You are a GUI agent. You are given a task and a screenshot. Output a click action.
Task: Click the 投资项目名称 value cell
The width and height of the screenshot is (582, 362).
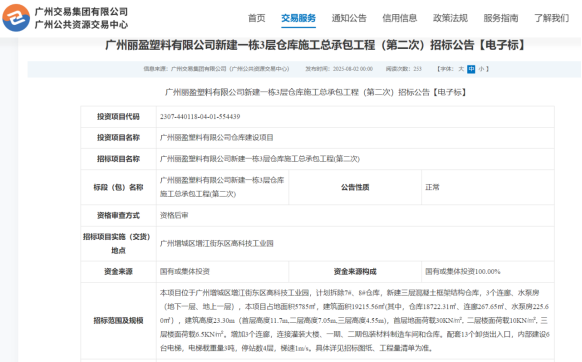[355, 138]
